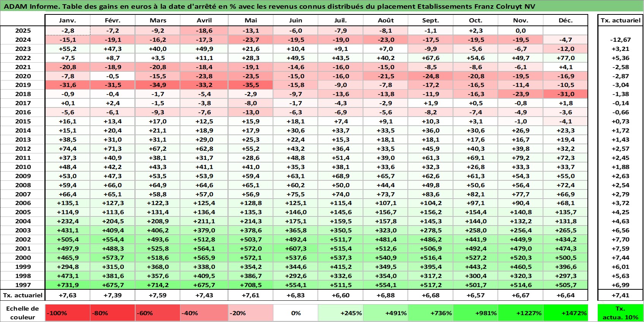Click the +473,1 cell for Janv. 1998
The width and height of the screenshot is (644, 322).
coord(68,276)
